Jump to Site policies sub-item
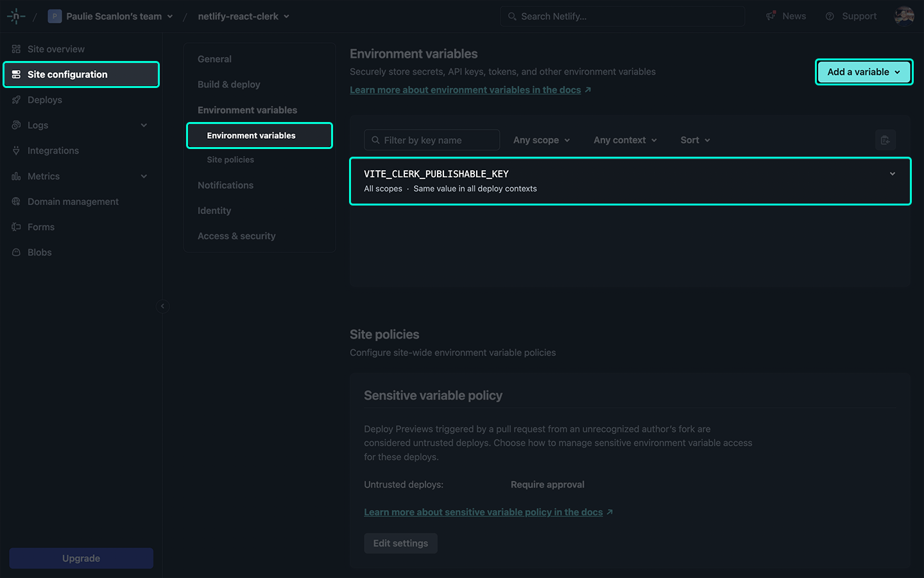Image resolution: width=924 pixels, height=578 pixels. click(x=230, y=159)
